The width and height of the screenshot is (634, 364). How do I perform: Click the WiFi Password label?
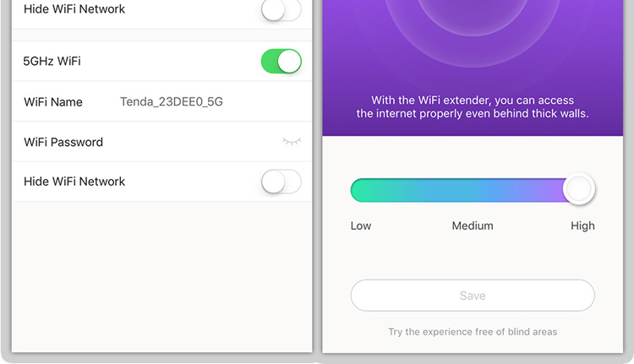click(63, 142)
